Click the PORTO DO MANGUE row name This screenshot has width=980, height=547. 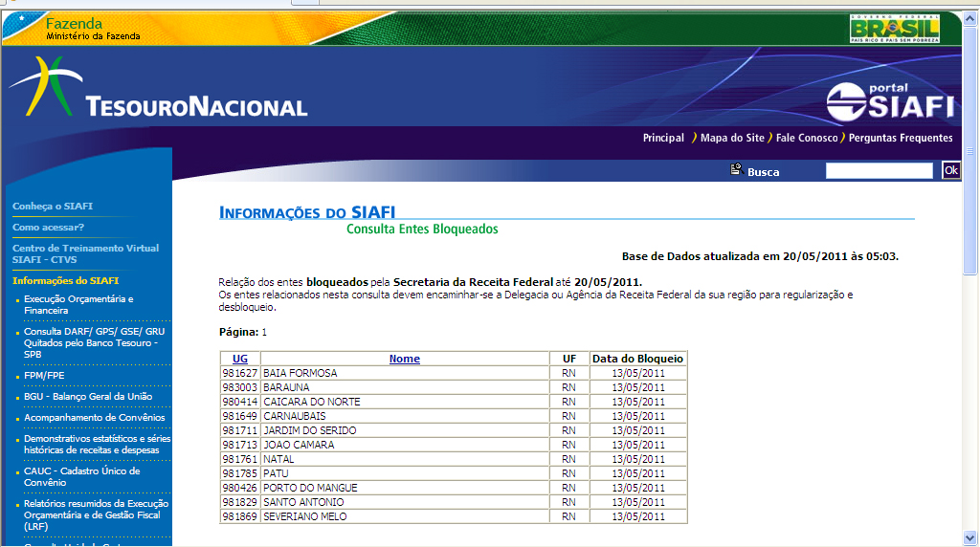(x=311, y=489)
